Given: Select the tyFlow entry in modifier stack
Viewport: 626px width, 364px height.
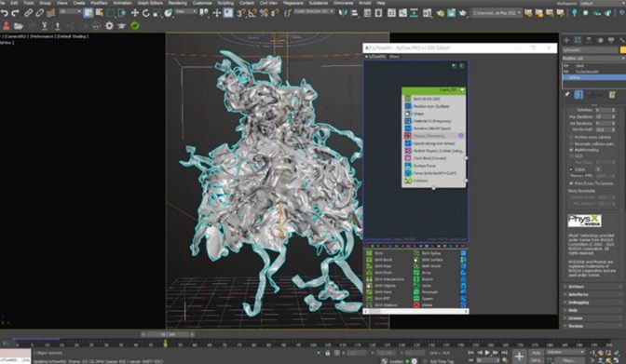Looking at the screenshot, I should point(593,77).
